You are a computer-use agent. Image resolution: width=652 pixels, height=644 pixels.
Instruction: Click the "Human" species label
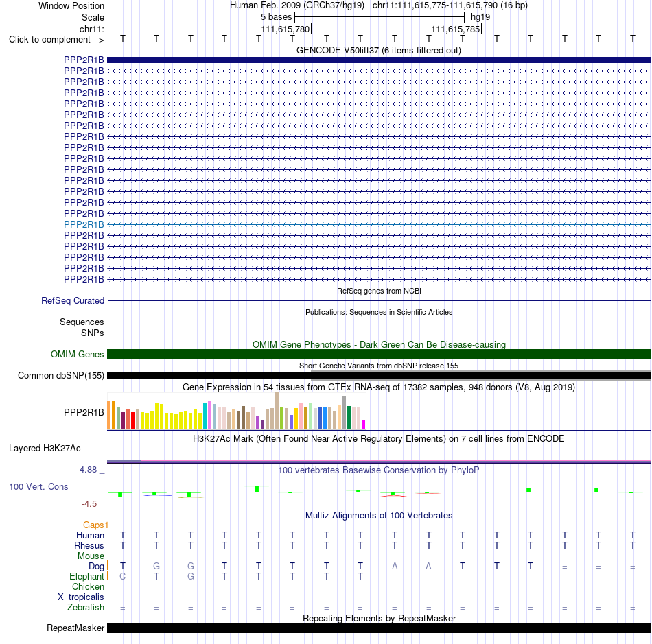click(x=90, y=535)
